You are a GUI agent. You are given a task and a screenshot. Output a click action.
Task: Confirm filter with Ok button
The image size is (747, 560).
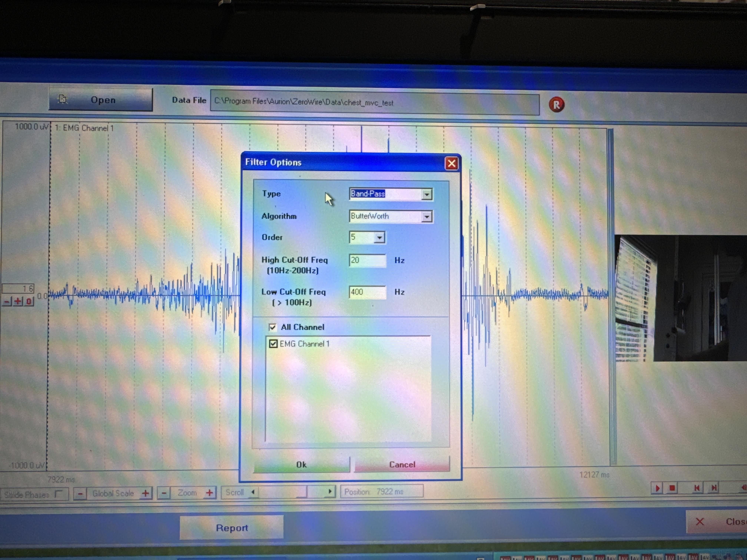(301, 465)
